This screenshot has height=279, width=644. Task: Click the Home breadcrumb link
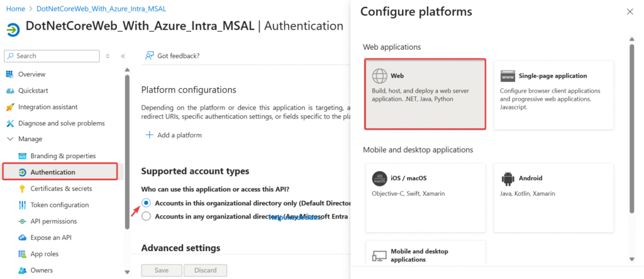coord(15,8)
